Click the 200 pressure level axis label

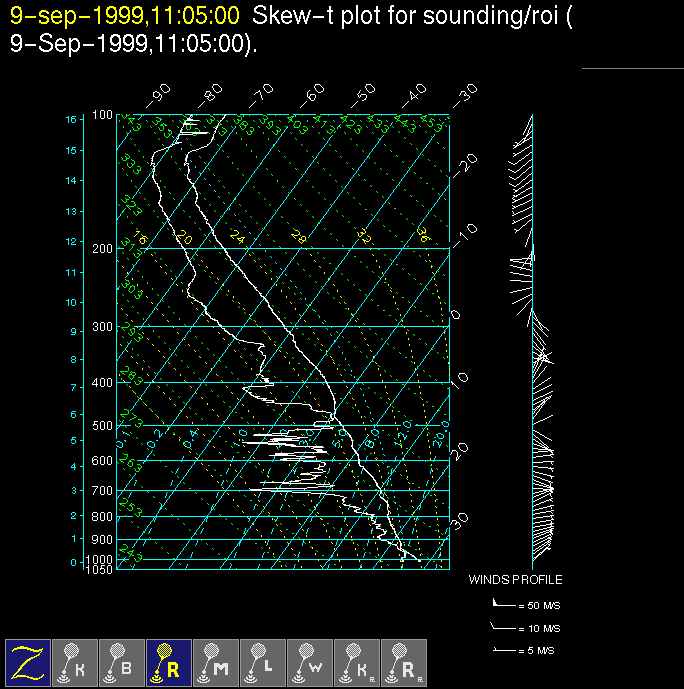[x=103, y=248]
